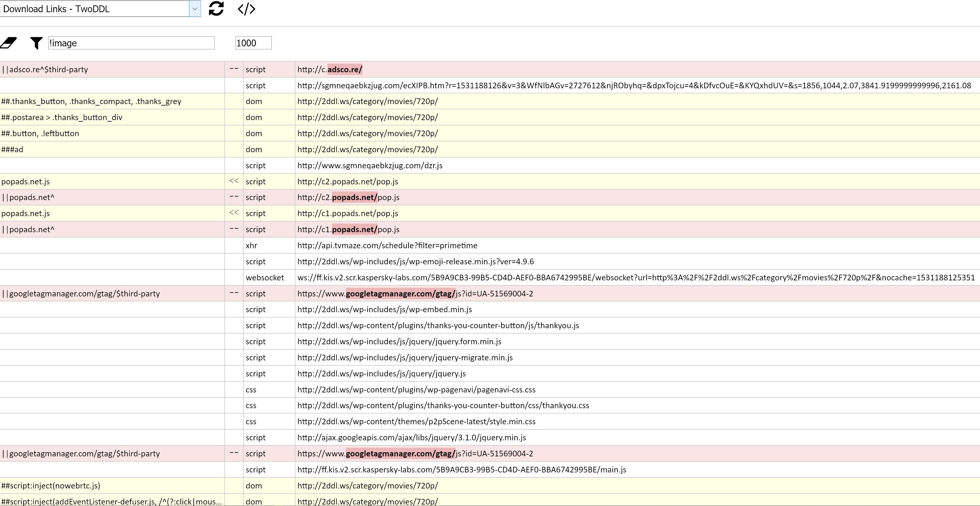This screenshot has width=980, height=506.
Task: Click the -- marker on adsco.re row
Action: (x=234, y=69)
